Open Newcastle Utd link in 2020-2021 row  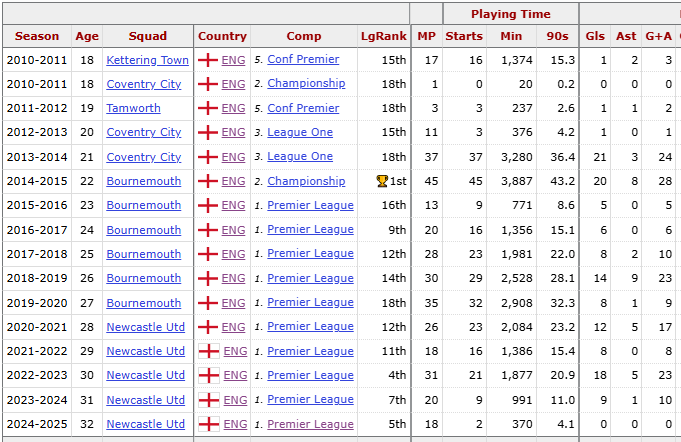click(x=145, y=327)
